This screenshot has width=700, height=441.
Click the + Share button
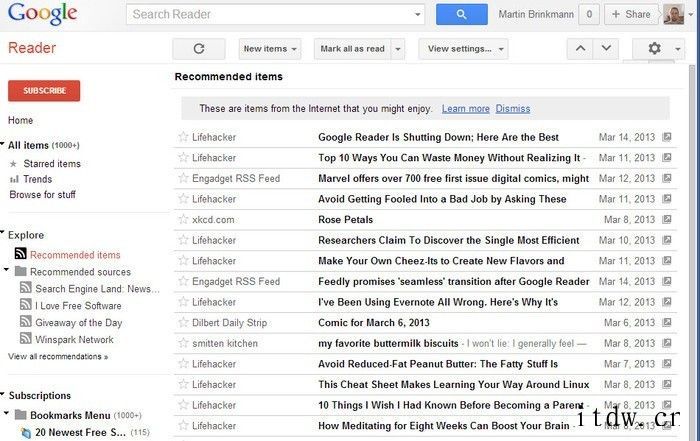pos(631,14)
